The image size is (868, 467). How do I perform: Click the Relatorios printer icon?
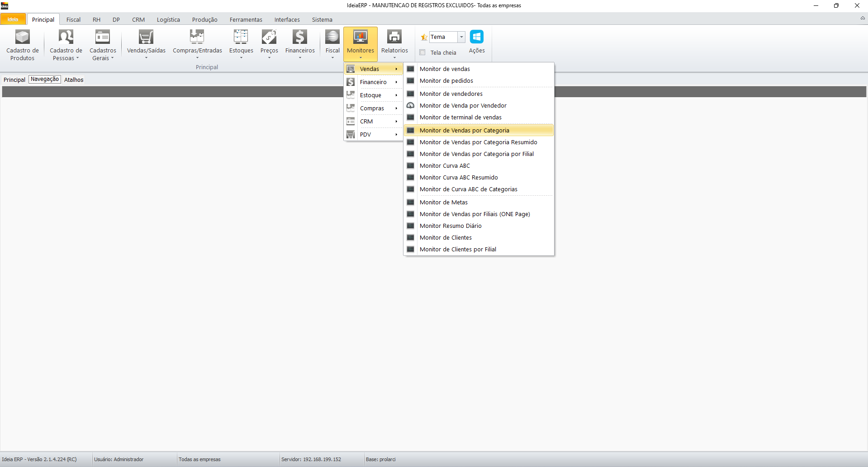(x=394, y=37)
